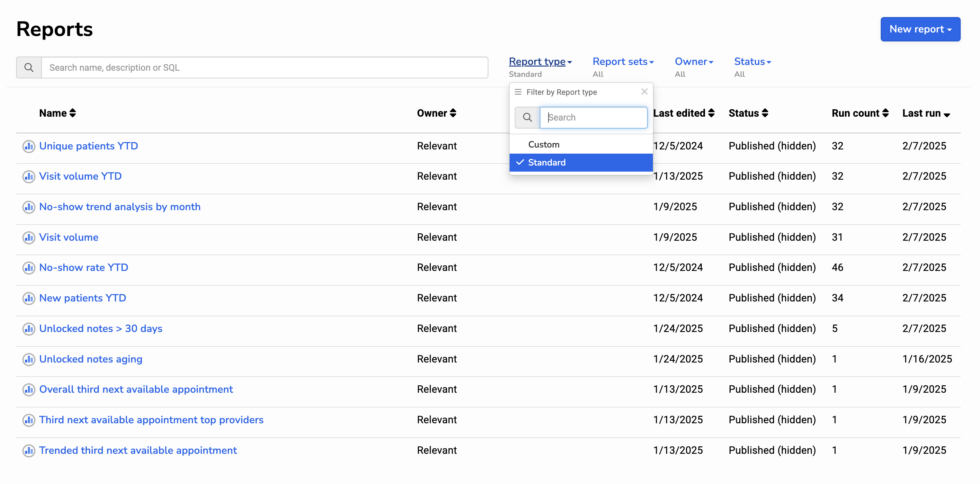The image size is (980, 484).
Task: Close the Filter by Report type popup
Action: 644,92
